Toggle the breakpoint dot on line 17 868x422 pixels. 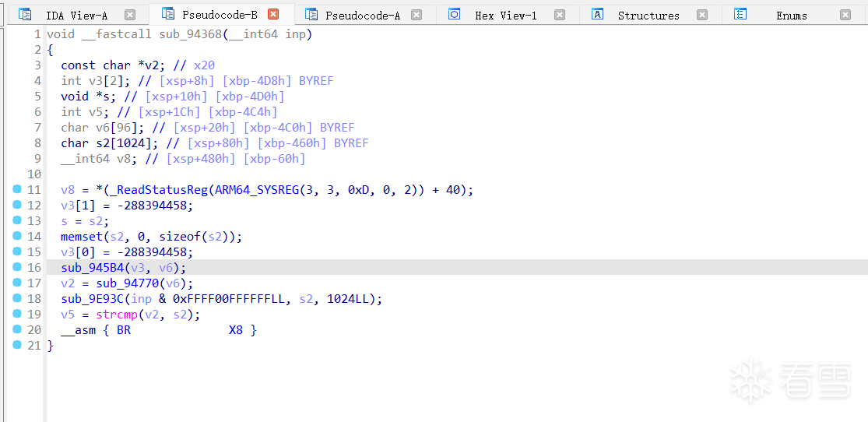(17, 283)
